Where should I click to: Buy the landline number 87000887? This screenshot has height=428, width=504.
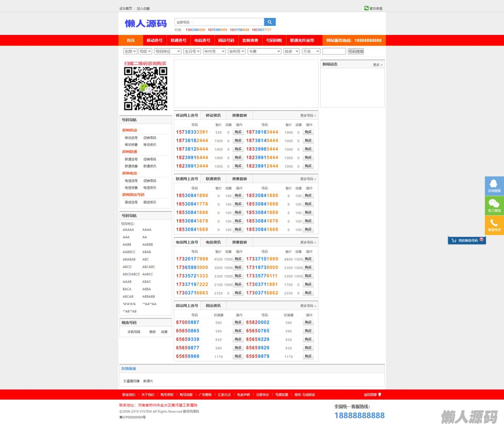click(238, 322)
